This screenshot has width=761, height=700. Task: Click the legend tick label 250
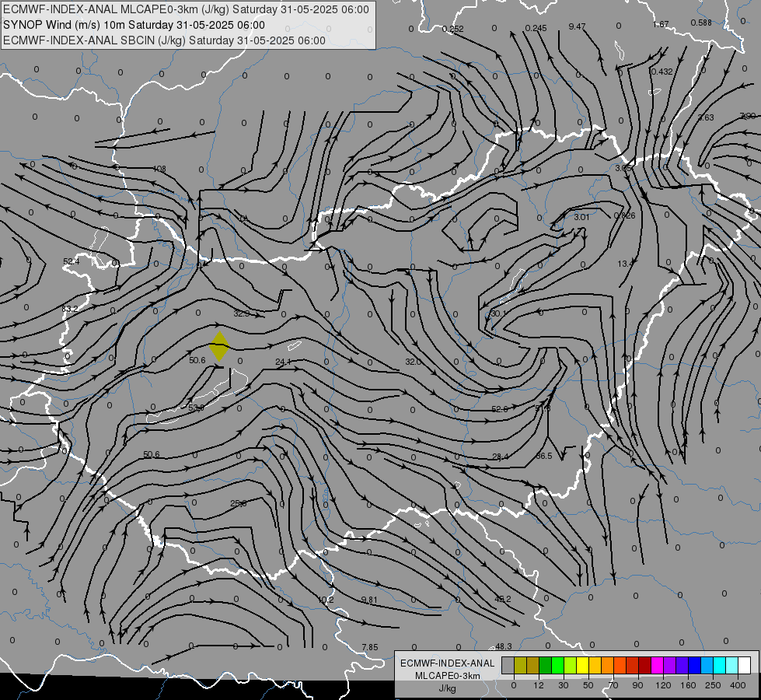click(713, 685)
